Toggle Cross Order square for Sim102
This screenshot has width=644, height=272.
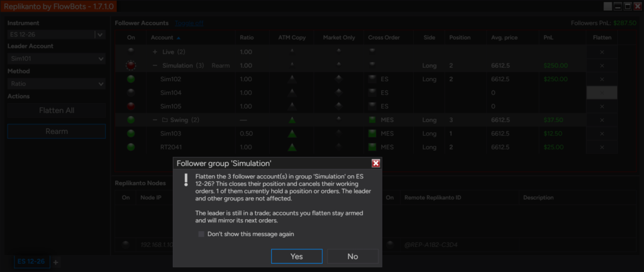click(x=372, y=79)
